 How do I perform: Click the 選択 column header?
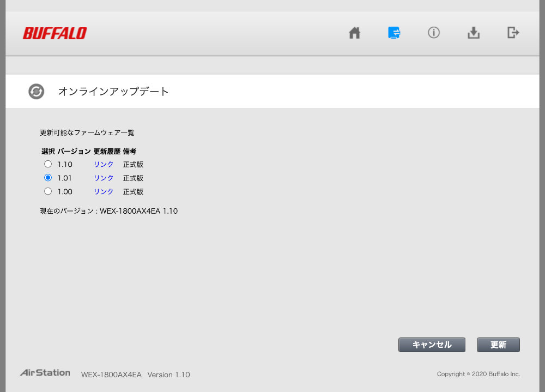click(x=48, y=152)
